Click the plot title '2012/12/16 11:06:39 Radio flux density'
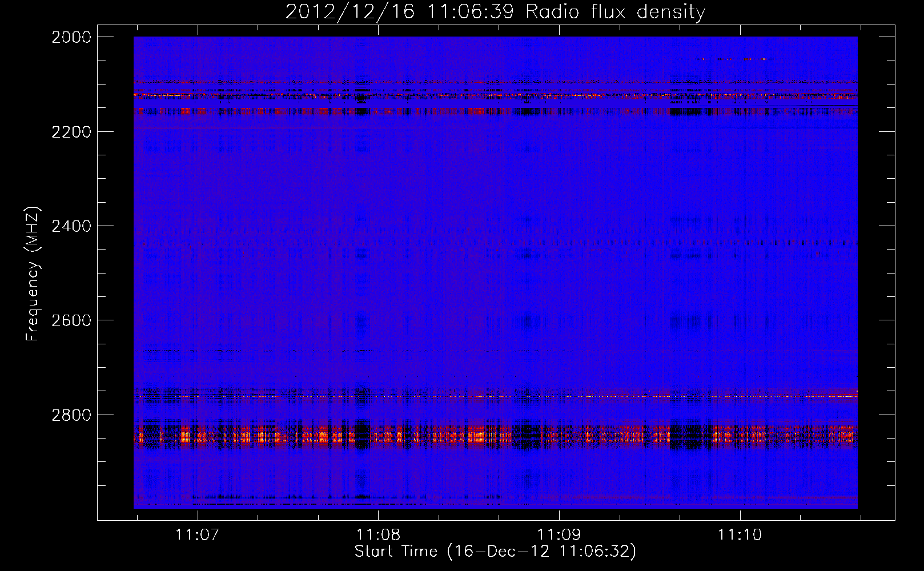Screen dimensions: 924x571 pyautogui.click(x=495, y=11)
